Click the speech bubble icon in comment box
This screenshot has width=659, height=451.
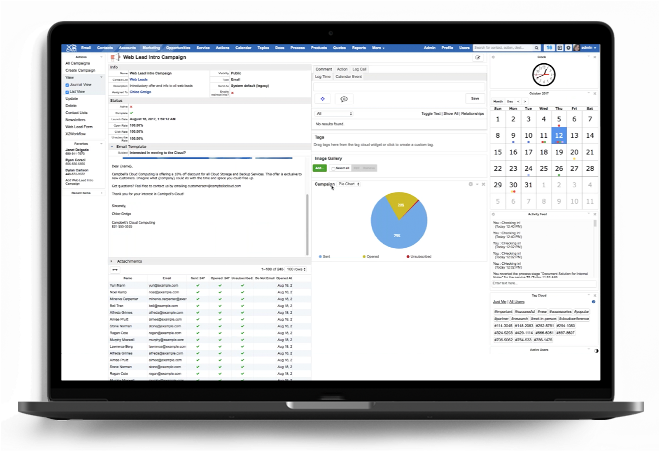[344, 99]
